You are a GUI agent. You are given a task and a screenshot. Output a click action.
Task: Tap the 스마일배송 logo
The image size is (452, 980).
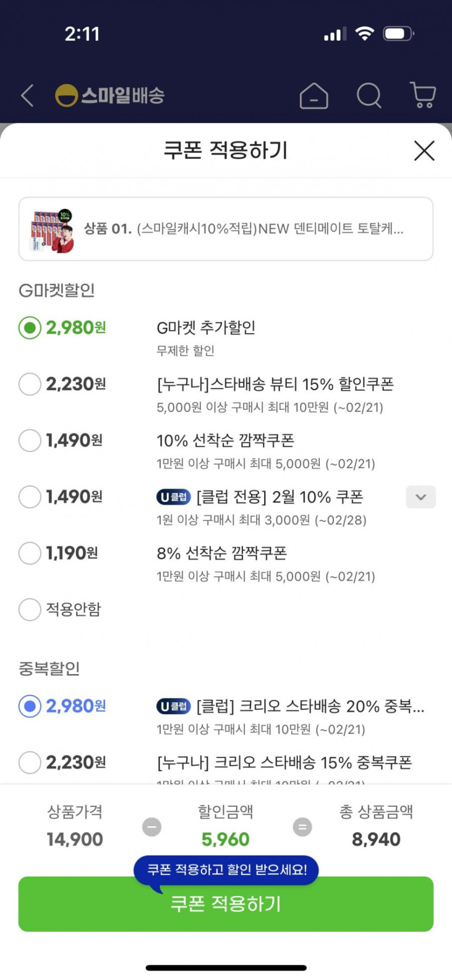click(x=110, y=96)
